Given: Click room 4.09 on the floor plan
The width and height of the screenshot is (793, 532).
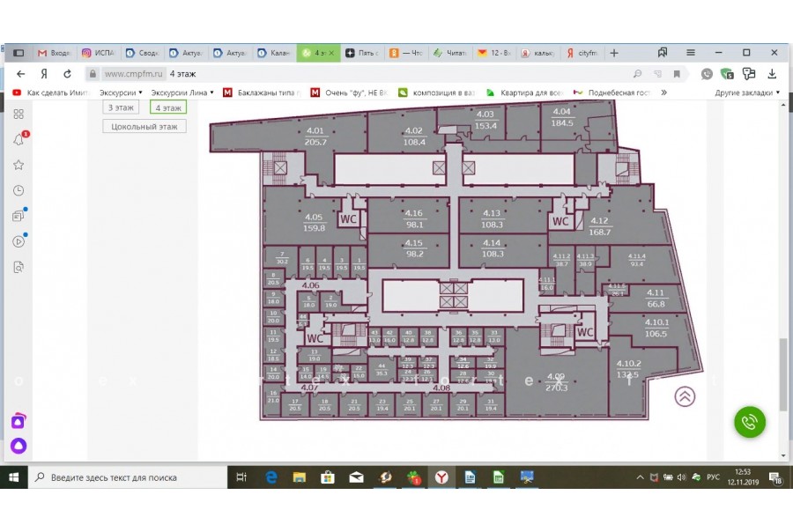Looking at the screenshot, I should (557, 381).
